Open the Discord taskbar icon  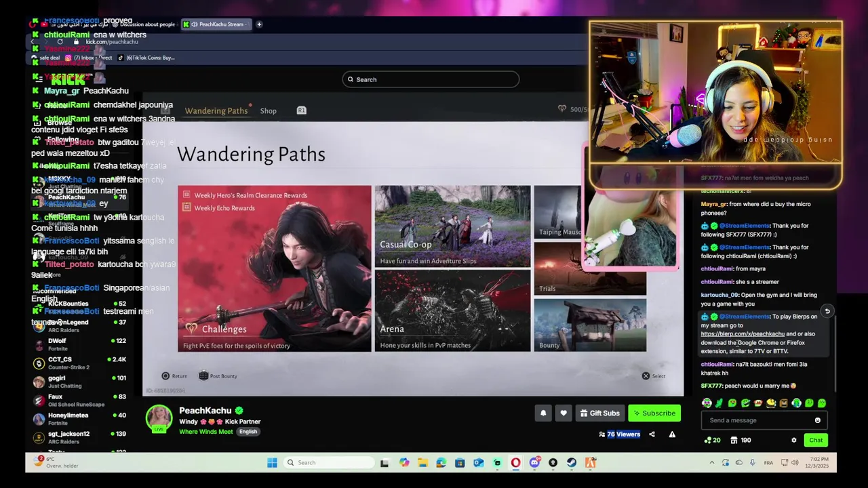[x=534, y=463]
